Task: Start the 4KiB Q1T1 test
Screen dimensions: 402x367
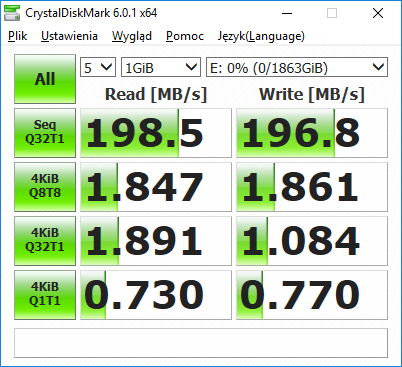Action: coord(45,295)
